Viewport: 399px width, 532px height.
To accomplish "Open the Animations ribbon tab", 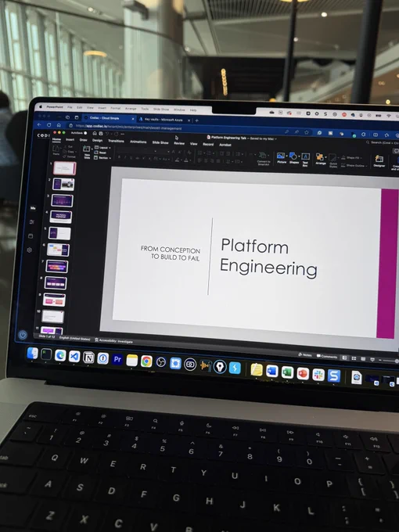I will (138, 142).
